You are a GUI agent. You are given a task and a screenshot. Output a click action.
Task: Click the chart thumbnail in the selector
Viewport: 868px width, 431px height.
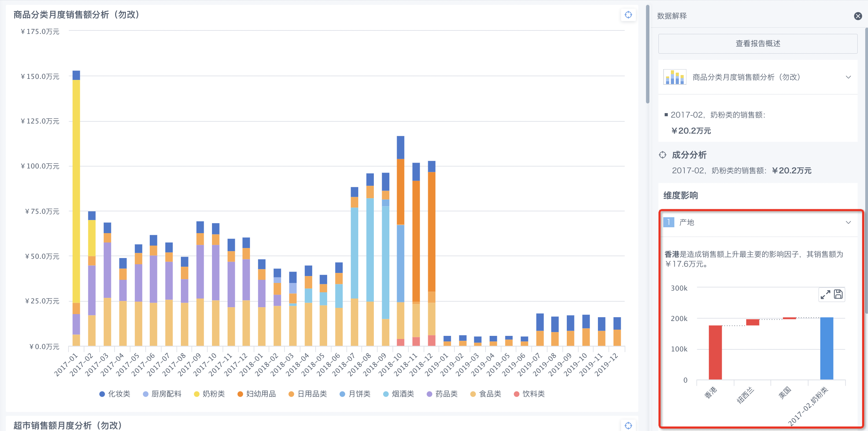click(x=674, y=77)
